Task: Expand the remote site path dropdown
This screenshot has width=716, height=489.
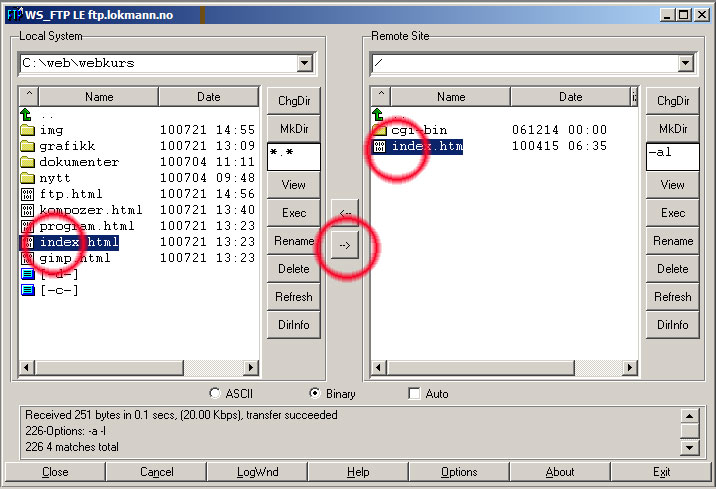Action: click(x=685, y=63)
